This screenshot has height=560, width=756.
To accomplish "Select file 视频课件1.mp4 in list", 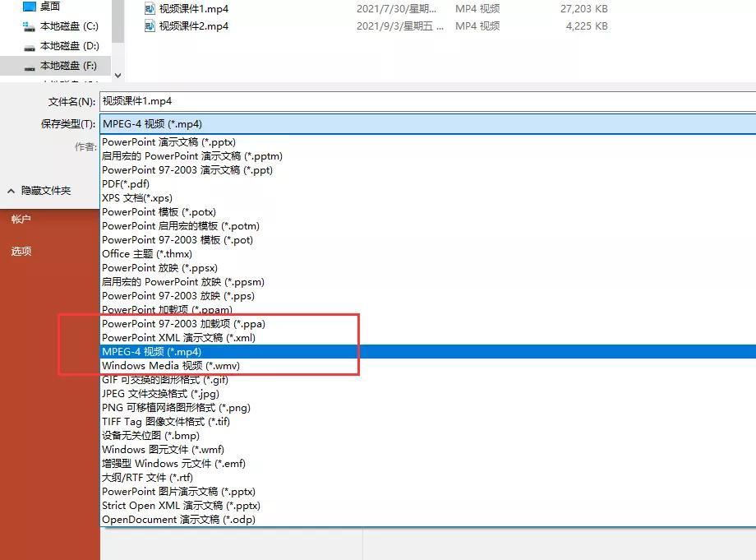I will (x=194, y=9).
